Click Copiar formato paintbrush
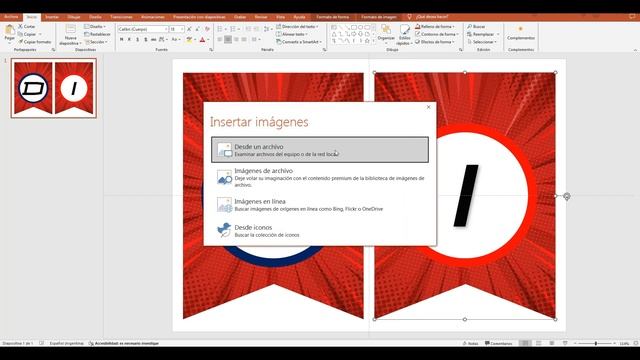Viewport: 640px width, 360px height. tap(35, 42)
